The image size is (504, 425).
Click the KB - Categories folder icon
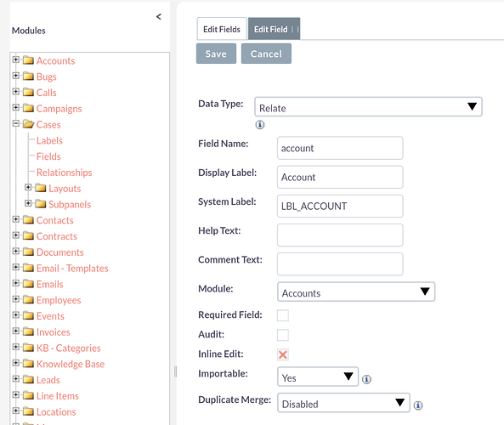[28, 348]
